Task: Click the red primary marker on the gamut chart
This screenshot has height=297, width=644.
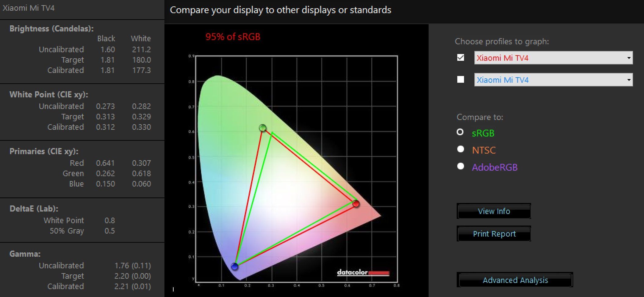Action: (x=356, y=204)
